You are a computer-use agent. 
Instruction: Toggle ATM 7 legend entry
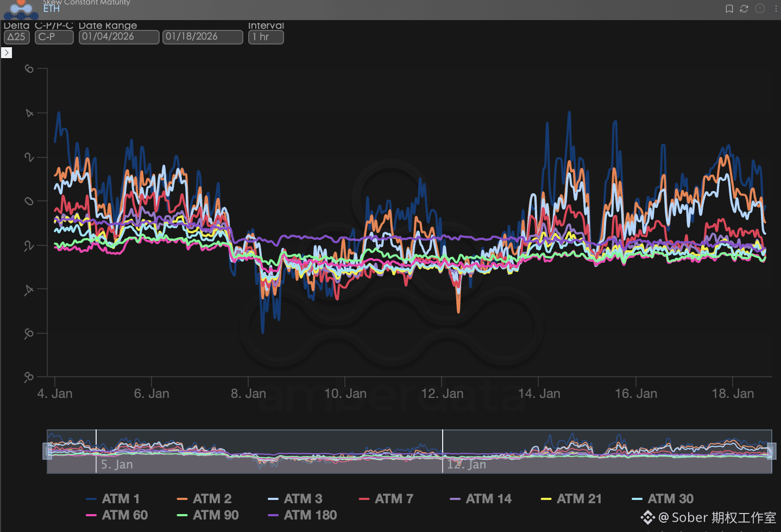(x=386, y=499)
